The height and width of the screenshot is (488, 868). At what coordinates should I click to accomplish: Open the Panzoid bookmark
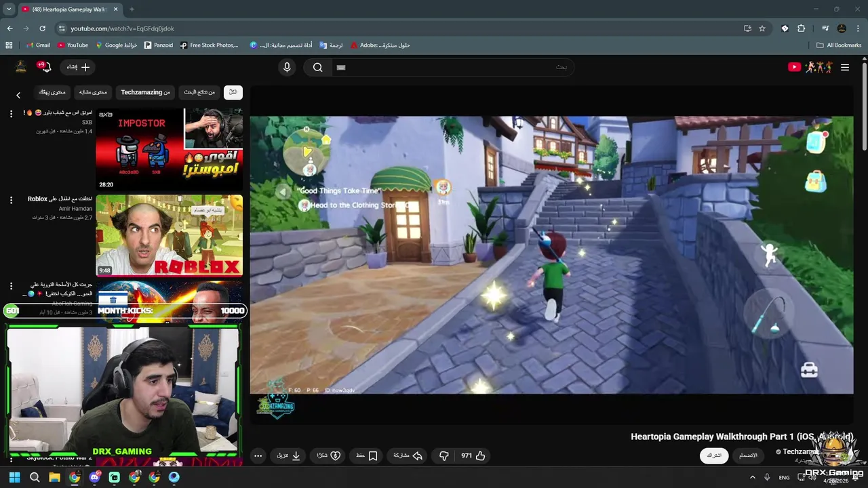click(x=159, y=45)
